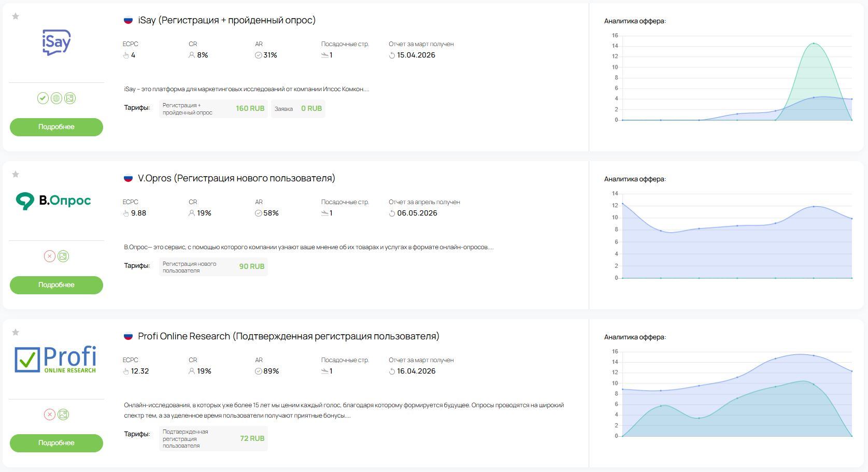Open the iSay offer title link

(x=227, y=20)
